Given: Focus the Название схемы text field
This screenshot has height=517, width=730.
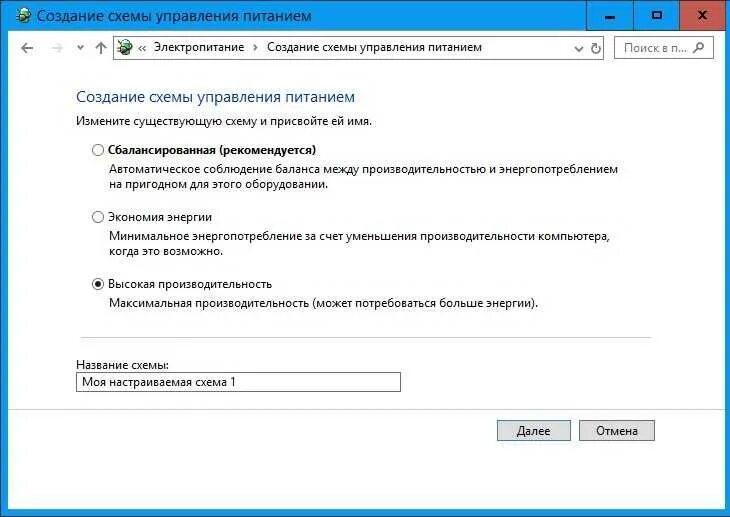Looking at the screenshot, I should tap(238, 382).
